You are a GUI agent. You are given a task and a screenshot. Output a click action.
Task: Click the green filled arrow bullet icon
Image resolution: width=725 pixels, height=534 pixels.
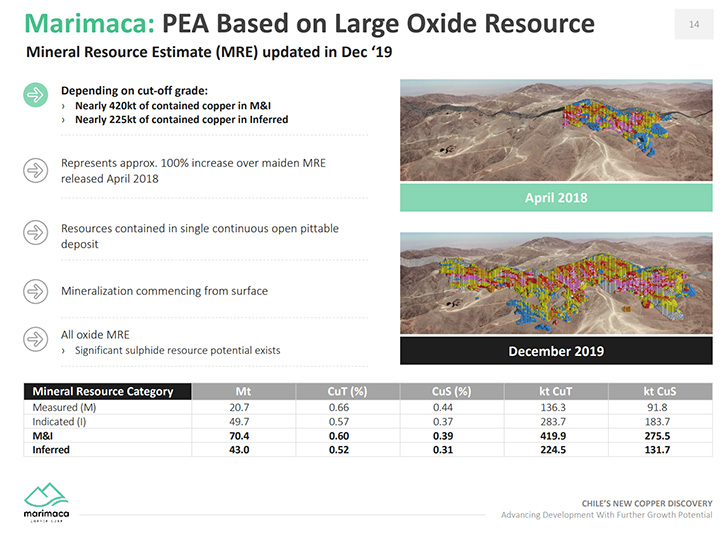click(36, 95)
